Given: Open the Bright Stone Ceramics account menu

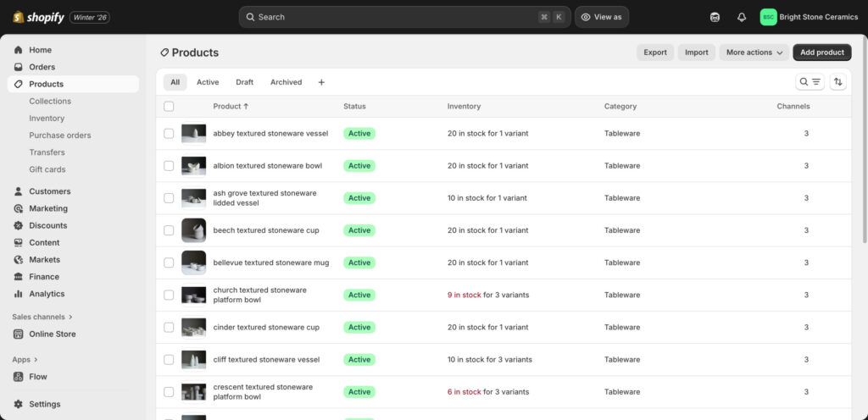Looking at the screenshot, I should pyautogui.click(x=809, y=17).
